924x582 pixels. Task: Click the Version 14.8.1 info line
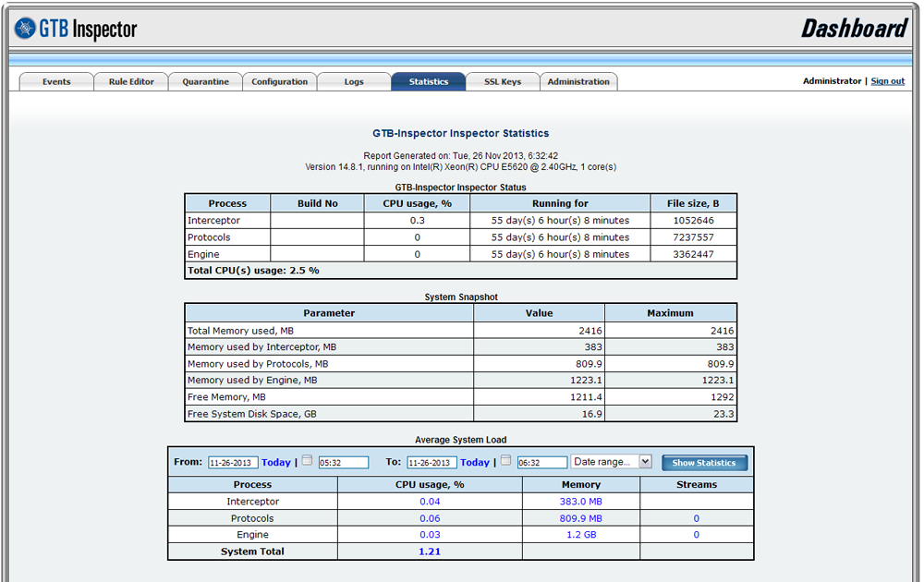click(x=461, y=167)
